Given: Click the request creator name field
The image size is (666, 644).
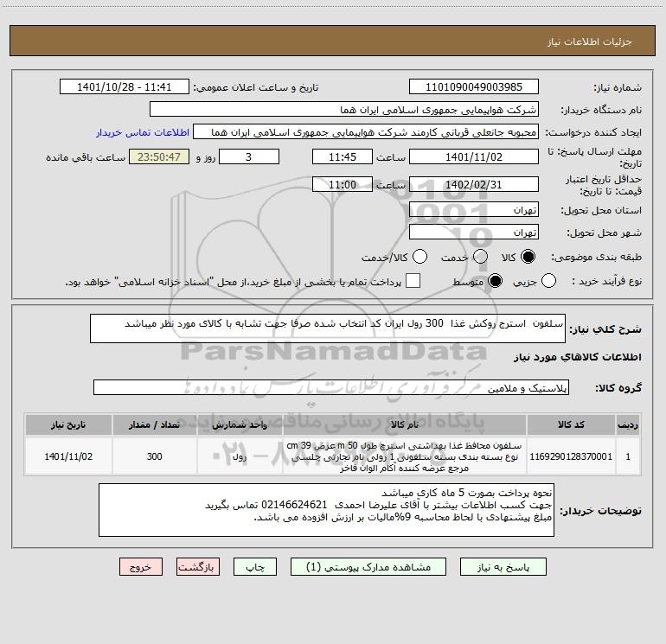Looking at the screenshot, I should (366, 132).
